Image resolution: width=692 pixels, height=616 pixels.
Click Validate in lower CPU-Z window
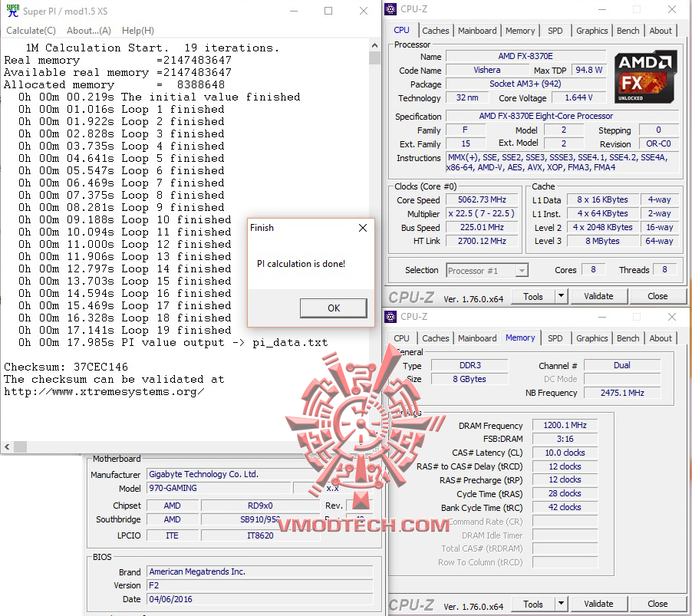click(x=598, y=604)
